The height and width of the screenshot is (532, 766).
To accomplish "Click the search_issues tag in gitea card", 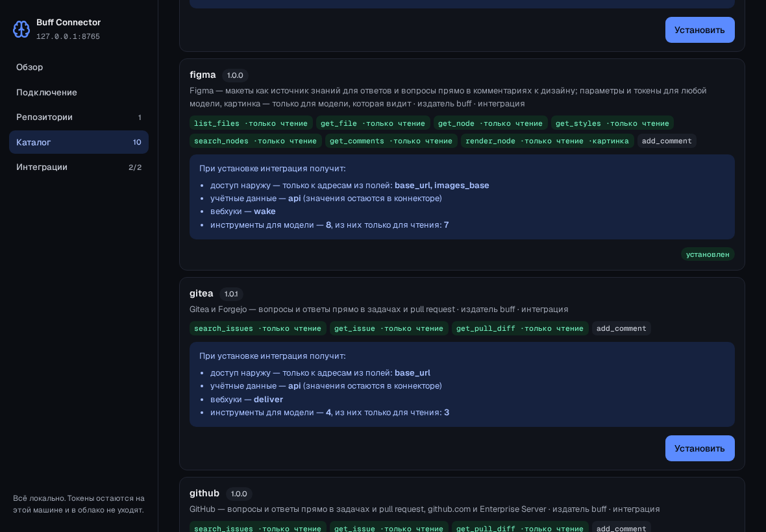I will point(258,328).
